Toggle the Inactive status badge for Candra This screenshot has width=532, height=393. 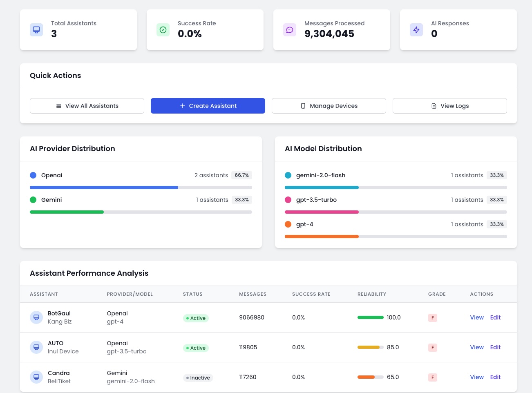click(198, 378)
